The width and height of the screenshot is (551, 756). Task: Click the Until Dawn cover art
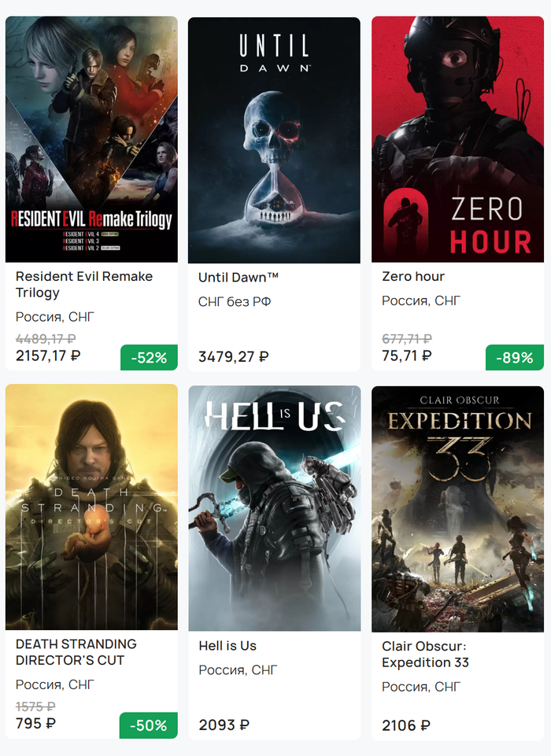tap(274, 139)
